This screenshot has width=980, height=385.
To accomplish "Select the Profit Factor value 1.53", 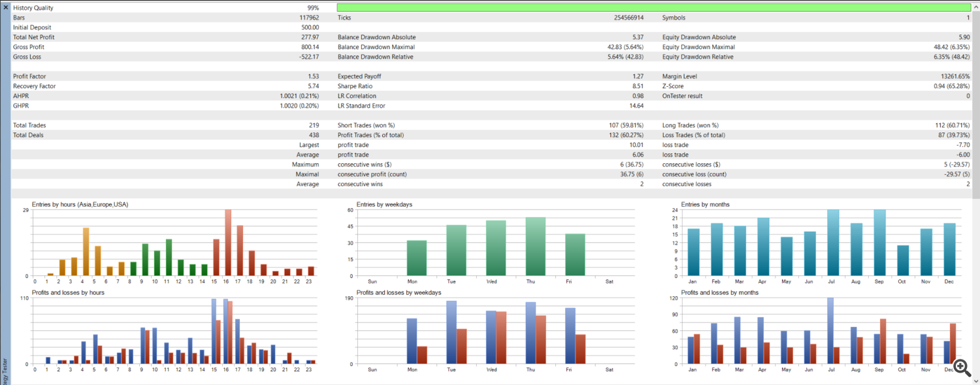I will 313,76.
